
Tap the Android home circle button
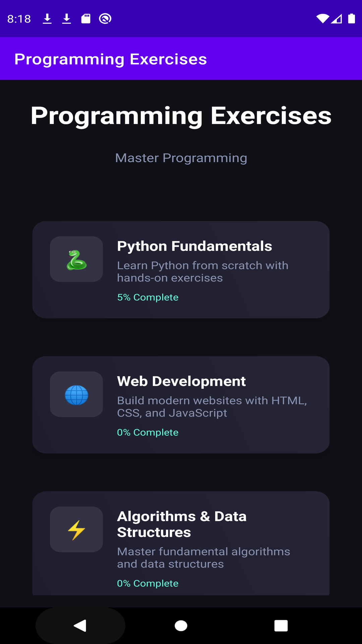(181, 626)
